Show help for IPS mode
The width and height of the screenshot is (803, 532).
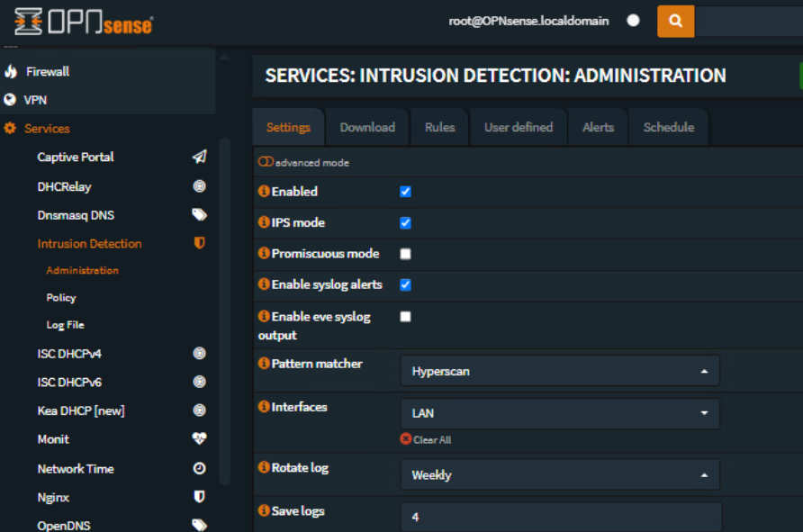tap(264, 221)
